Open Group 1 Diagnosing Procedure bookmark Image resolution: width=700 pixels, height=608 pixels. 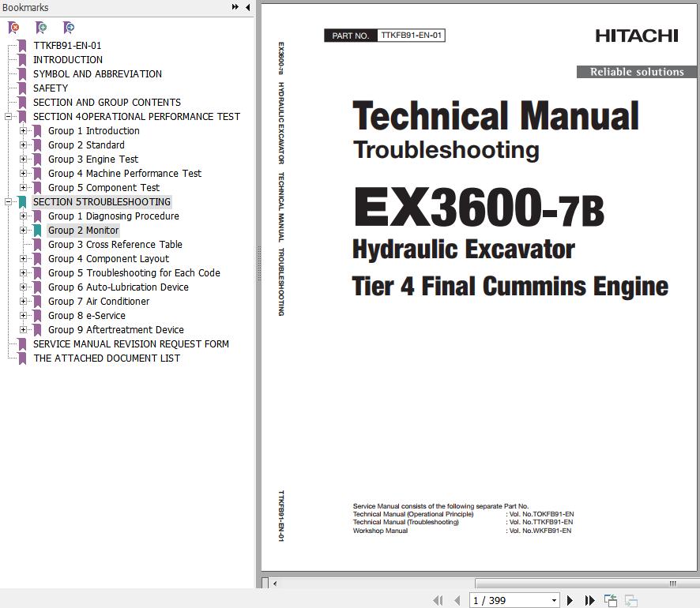(114, 216)
